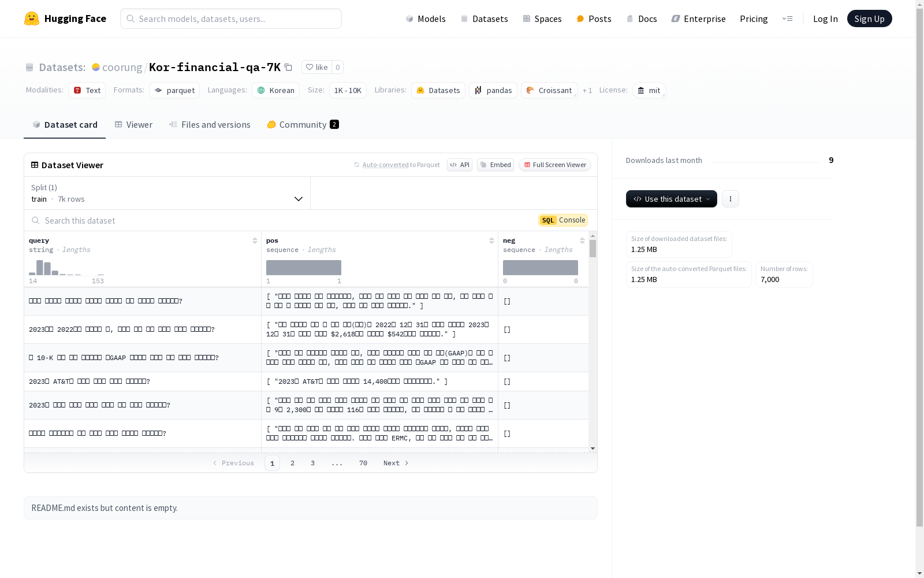Like the Kor-financial-qa-7K dataset
924x578 pixels.
pyautogui.click(x=316, y=67)
